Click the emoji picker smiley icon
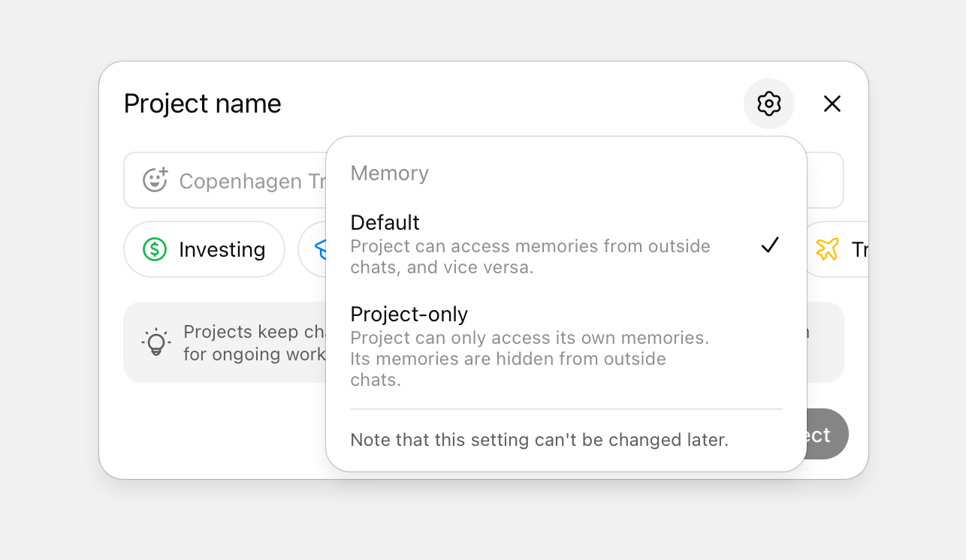966x560 pixels. (x=155, y=180)
